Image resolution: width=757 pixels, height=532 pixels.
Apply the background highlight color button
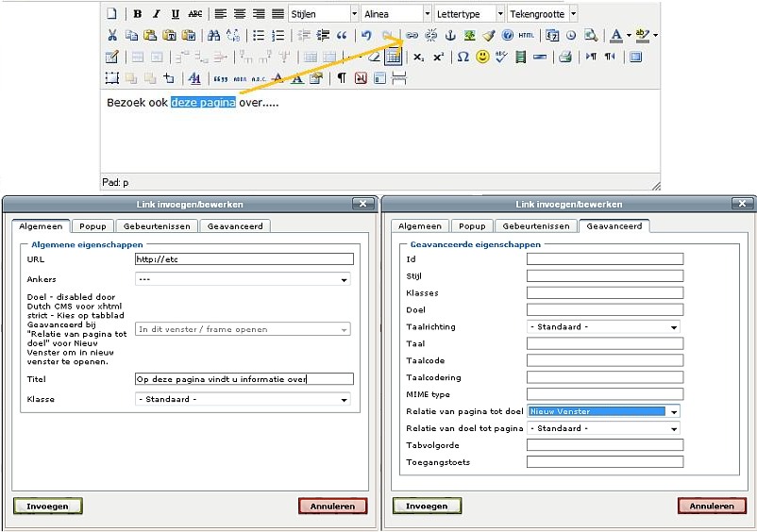(643, 35)
